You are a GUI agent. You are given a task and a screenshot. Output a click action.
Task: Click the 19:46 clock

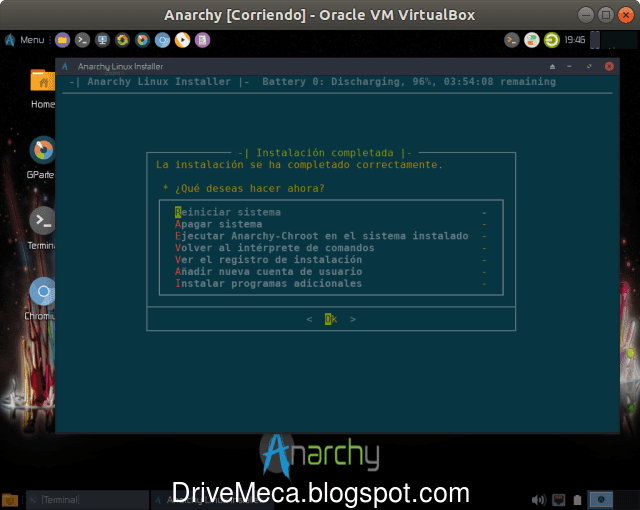tap(575, 40)
